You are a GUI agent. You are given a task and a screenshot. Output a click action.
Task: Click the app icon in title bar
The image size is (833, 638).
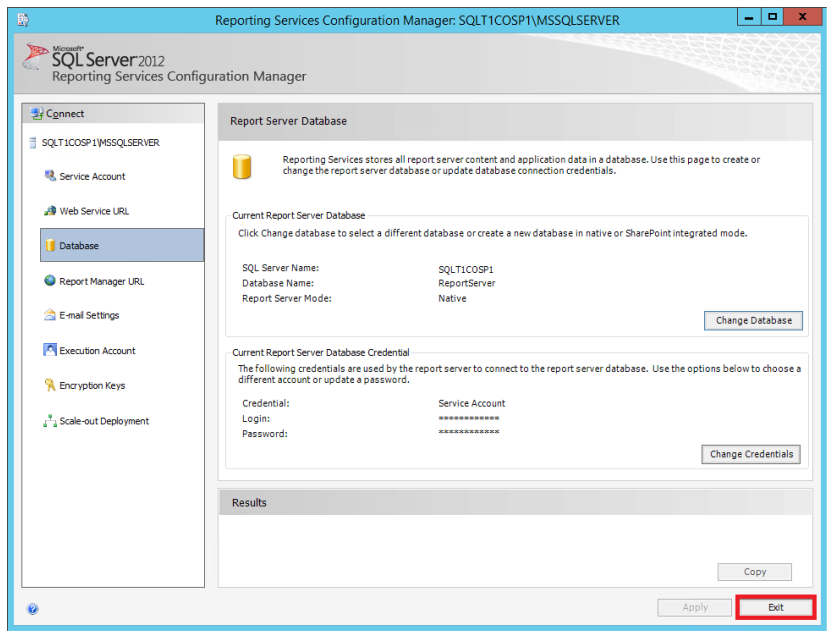23,20
